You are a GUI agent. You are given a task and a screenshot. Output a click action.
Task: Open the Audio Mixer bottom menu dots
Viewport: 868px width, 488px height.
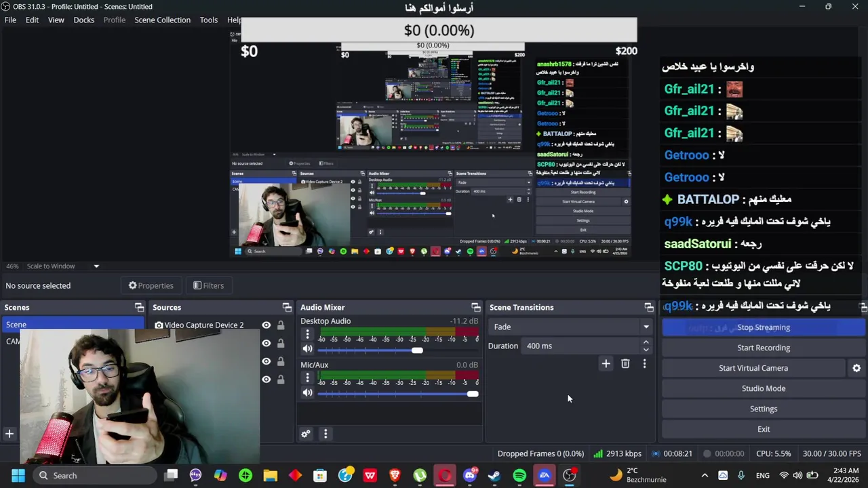click(325, 434)
